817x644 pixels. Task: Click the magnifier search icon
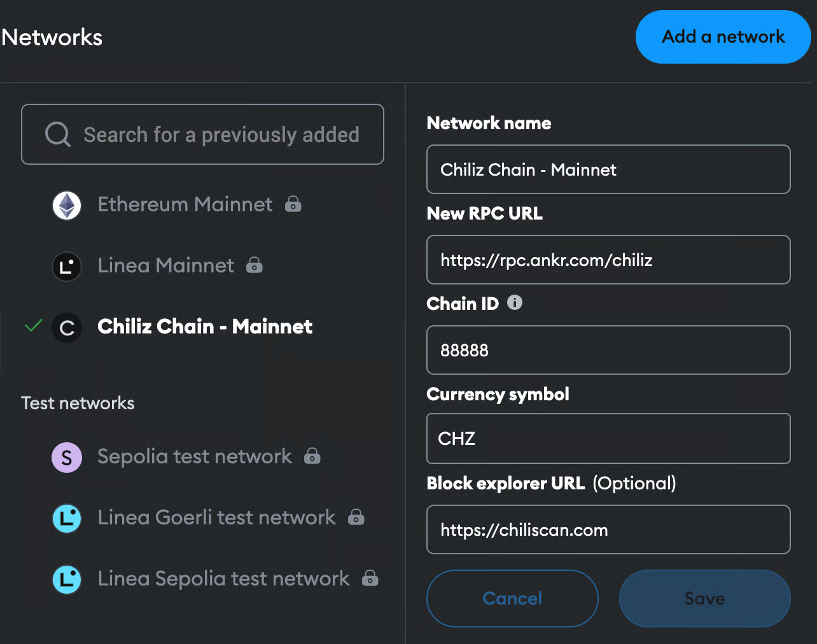[57, 134]
